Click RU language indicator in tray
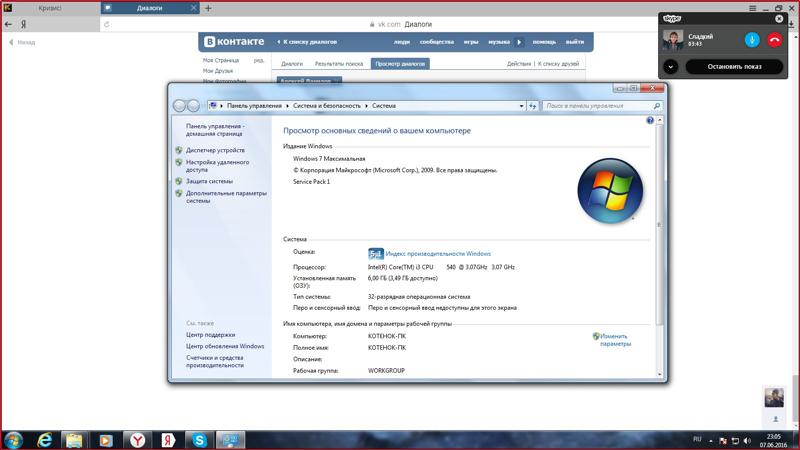800x450 pixels. click(697, 439)
